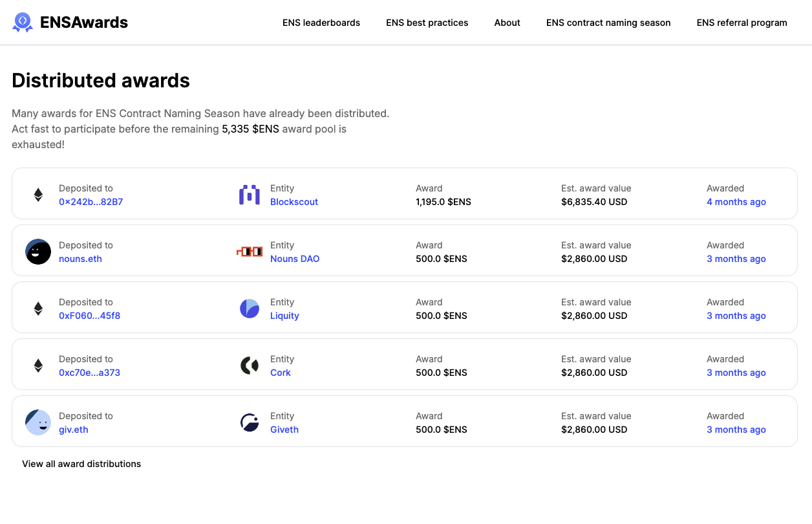Open the nouns.eth deposit link

pos(81,259)
